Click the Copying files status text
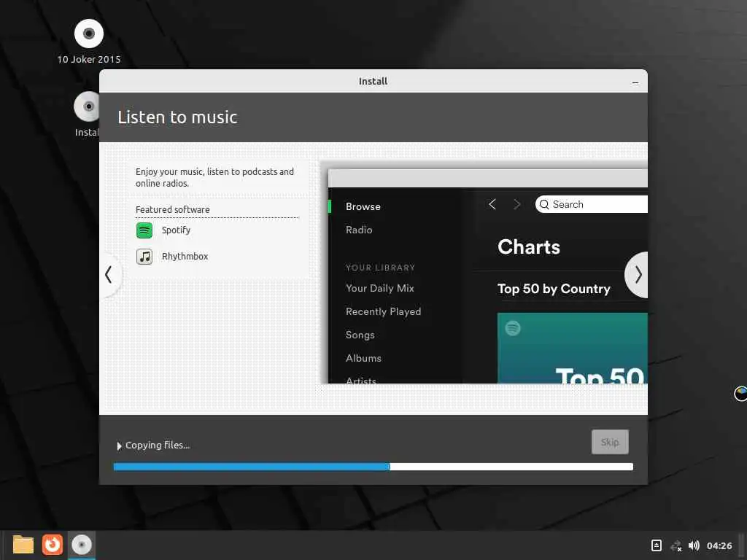This screenshot has width=747, height=560. 158,446
